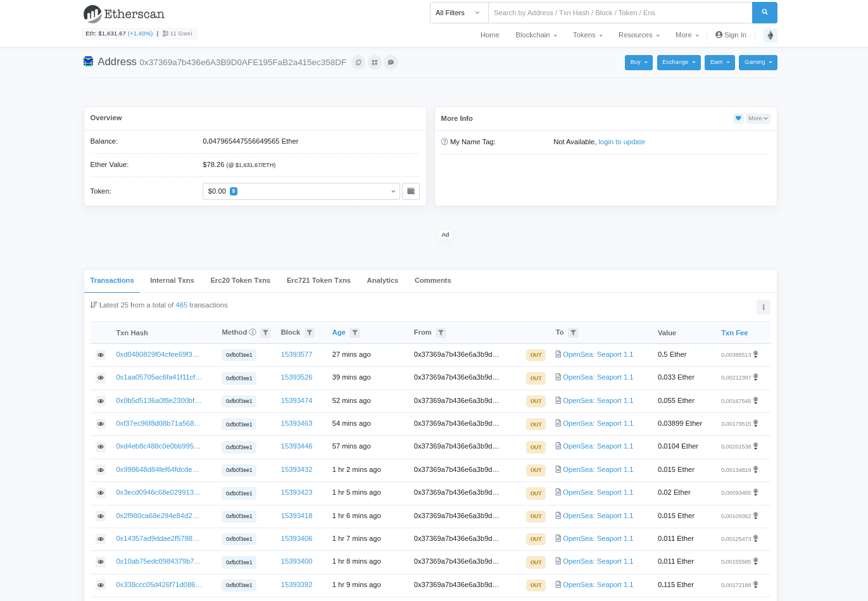The height and width of the screenshot is (601, 868).
Task: Click the address identicon image
Action: point(89,61)
